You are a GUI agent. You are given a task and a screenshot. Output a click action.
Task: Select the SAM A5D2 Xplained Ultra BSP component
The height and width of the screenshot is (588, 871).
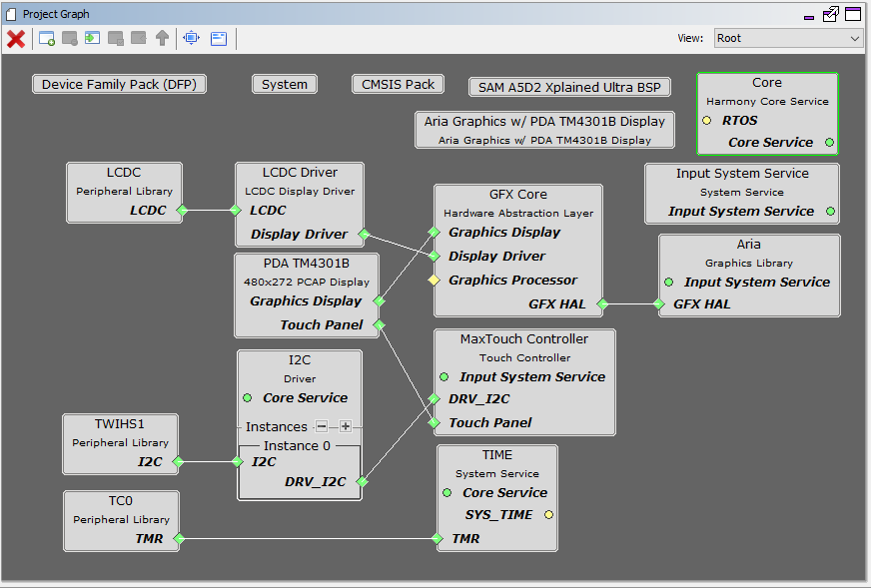[569, 87]
